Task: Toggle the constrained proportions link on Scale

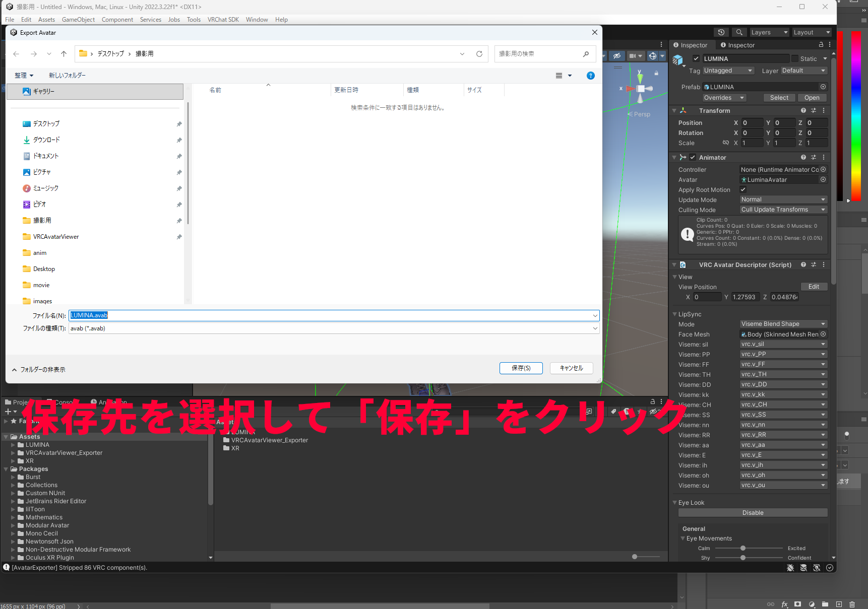Action: (x=726, y=143)
